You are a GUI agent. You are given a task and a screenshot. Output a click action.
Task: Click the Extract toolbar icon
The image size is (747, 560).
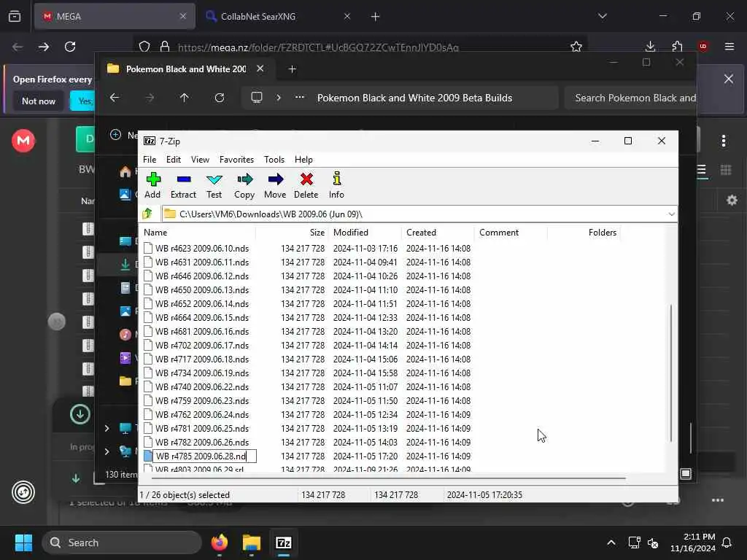pos(183,184)
